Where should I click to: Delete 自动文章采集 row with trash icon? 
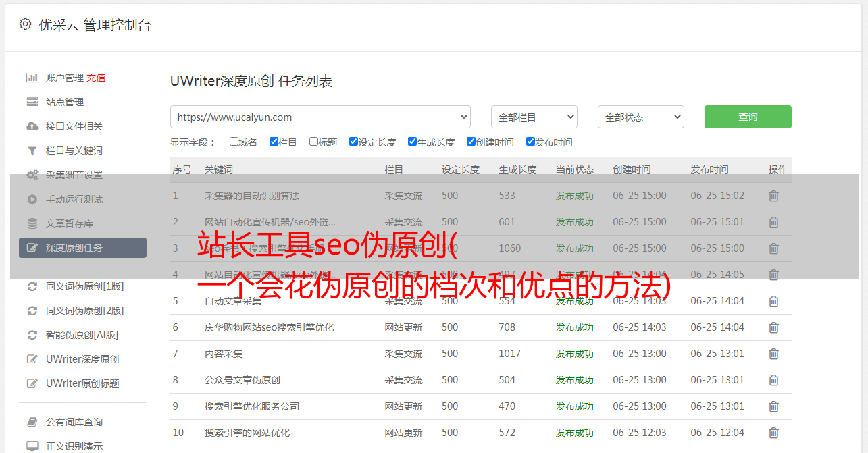click(x=773, y=301)
